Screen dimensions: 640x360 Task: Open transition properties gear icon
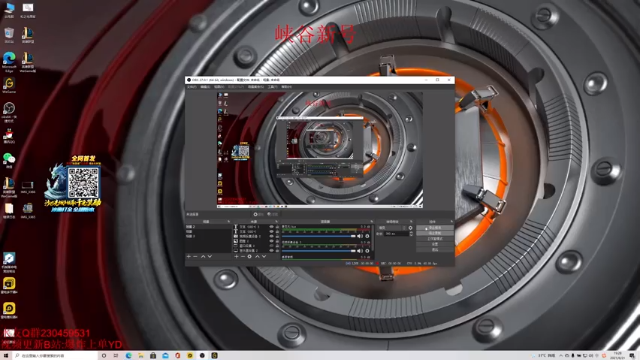pyautogui.click(x=410, y=228)
